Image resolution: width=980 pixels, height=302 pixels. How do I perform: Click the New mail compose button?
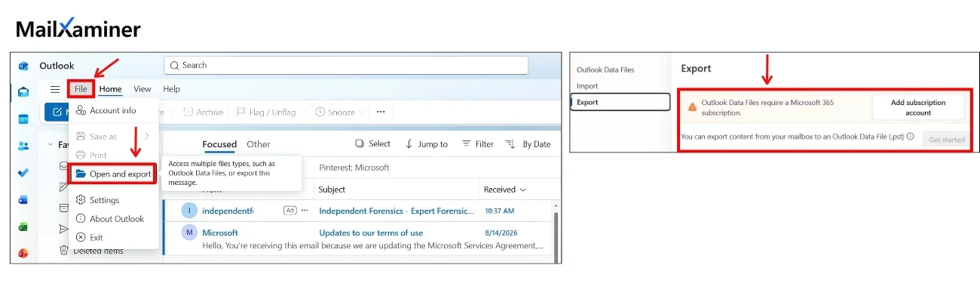57,112
